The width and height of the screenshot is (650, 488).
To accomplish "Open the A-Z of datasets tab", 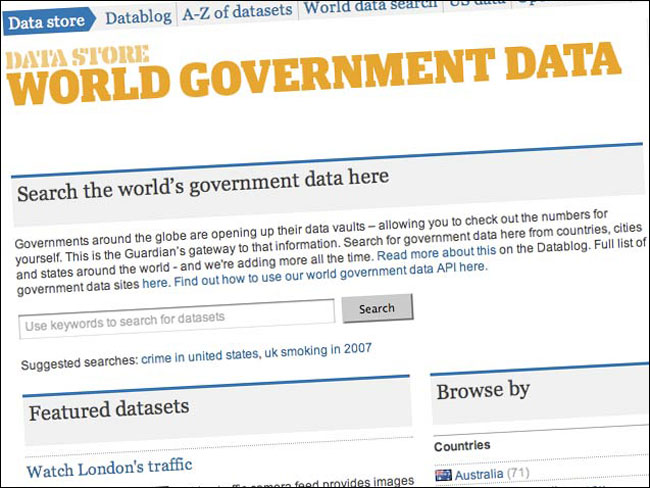I will [x=237, y=12].
